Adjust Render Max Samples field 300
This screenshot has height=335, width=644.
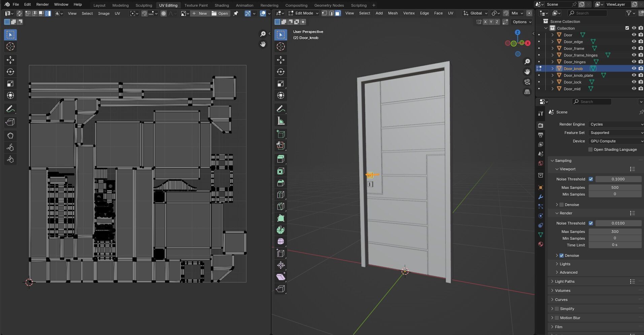615,232
